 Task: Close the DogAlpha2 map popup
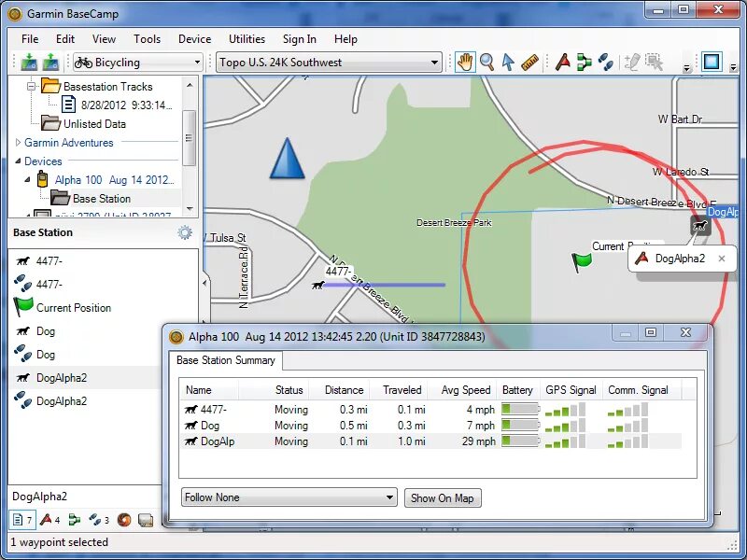pos(722,259)
